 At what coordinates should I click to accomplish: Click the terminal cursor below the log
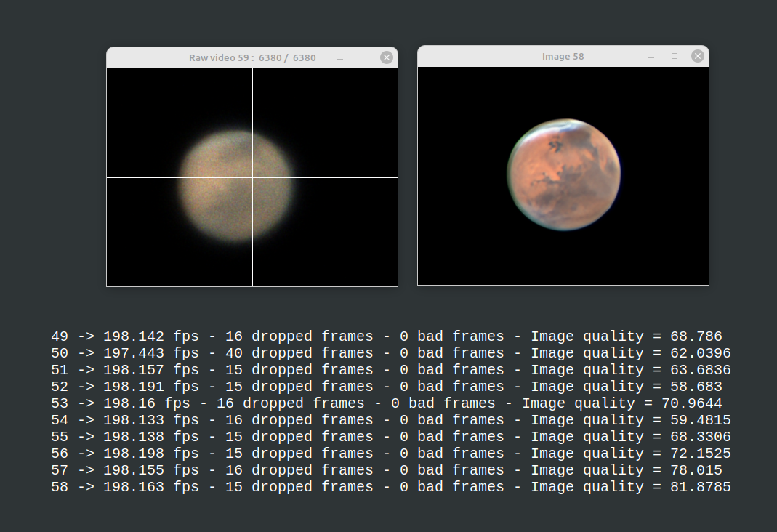(x=55, y=512)
